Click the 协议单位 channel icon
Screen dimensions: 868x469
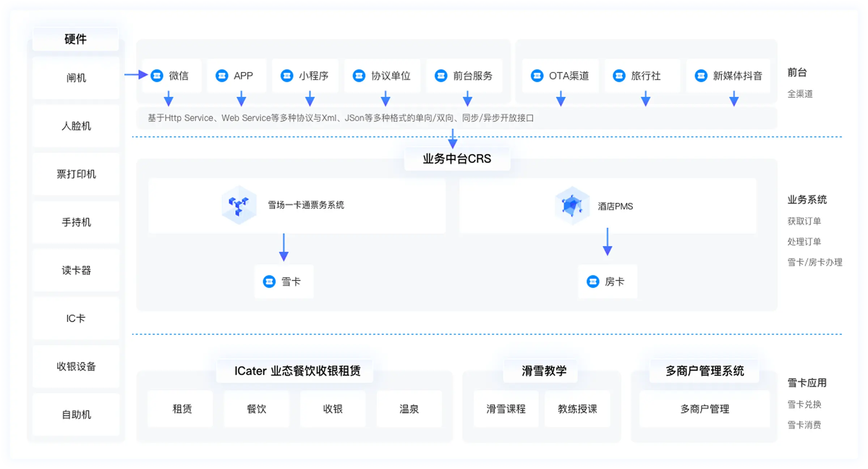[358, 76]
